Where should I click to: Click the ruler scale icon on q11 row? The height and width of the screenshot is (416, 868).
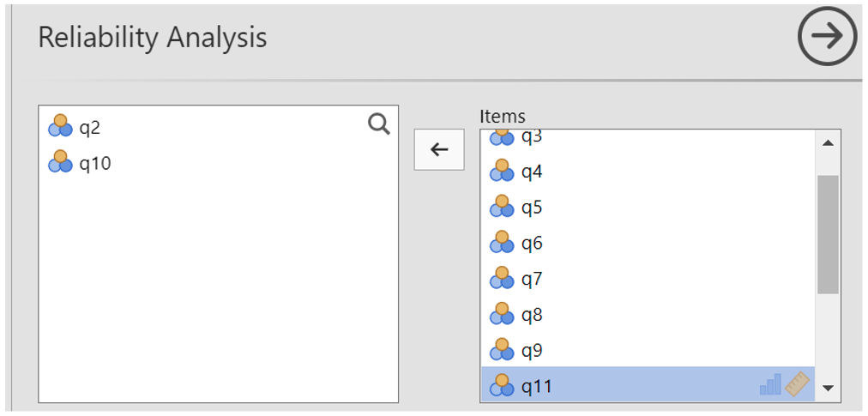(x=798, y=384)
